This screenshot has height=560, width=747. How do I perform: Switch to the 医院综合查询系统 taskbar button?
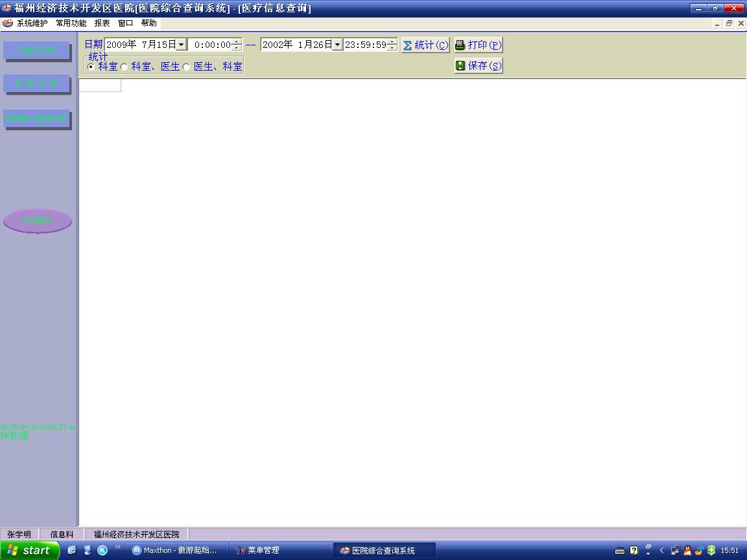(x=384, y=550)
